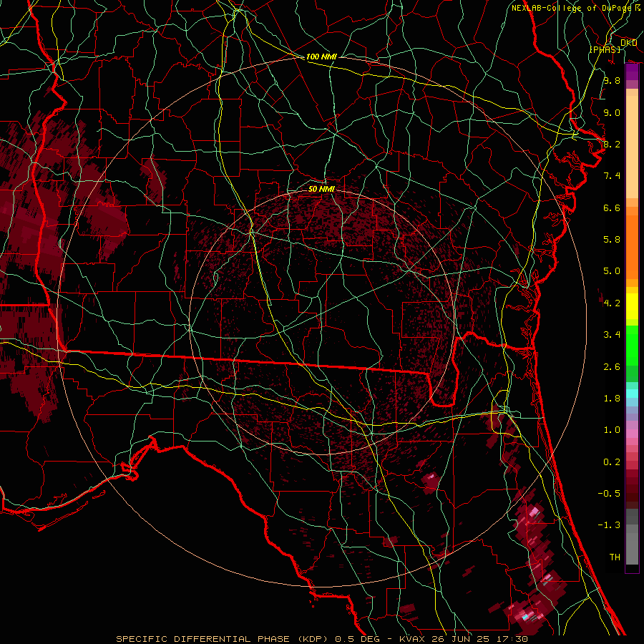The height and width of the screenshot is (644, 644).
Task: Click the 5.0 value on the legend
Action: pos(612,271)
